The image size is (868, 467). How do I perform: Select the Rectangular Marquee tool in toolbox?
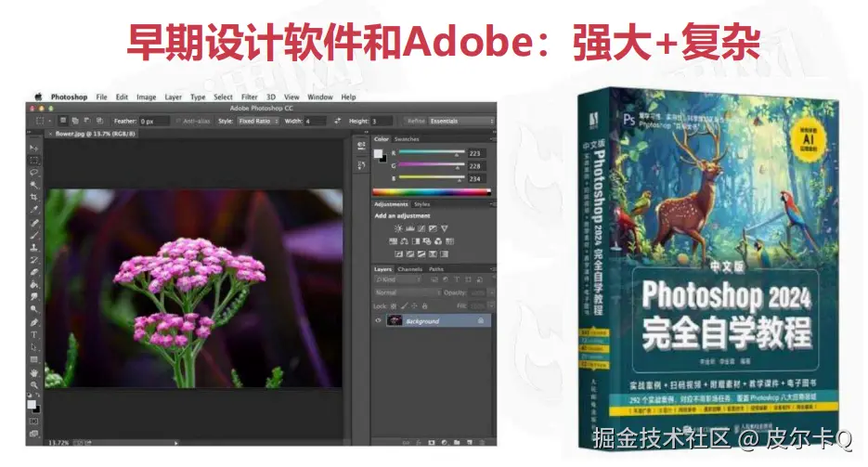[33, 161]
